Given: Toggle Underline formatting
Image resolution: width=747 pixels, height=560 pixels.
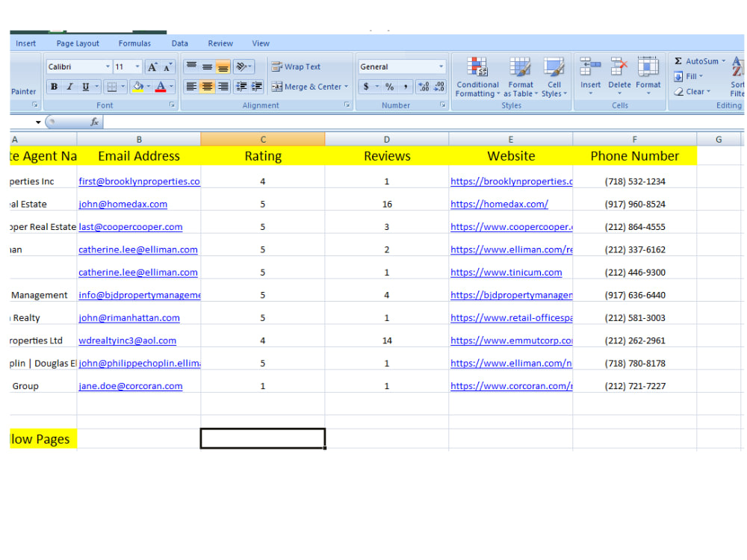Looking at the screenshot, I should [x=85, y=87].
